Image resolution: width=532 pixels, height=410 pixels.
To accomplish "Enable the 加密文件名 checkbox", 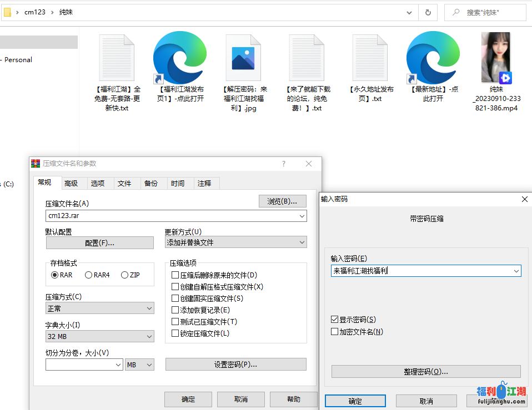I will (x=334, y=332).
